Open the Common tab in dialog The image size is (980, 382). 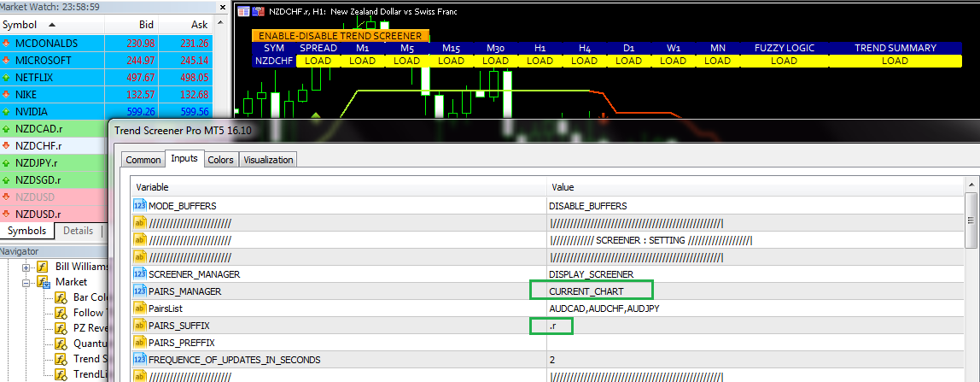pos(143,160)
